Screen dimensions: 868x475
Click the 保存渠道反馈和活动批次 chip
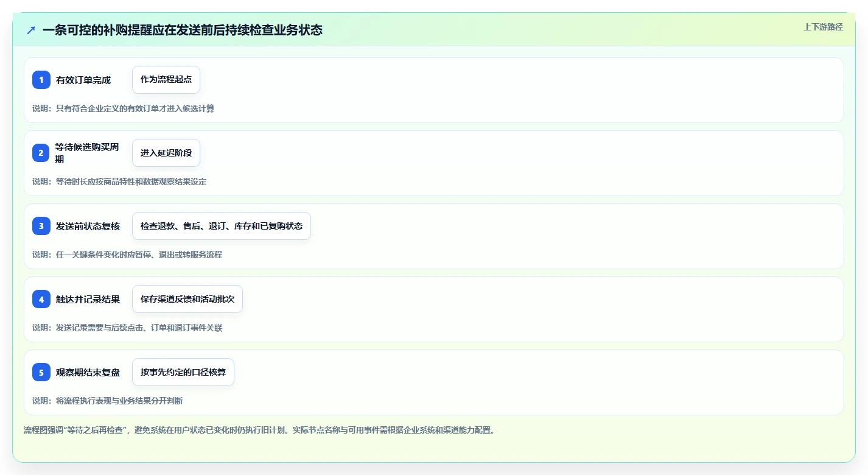[187, 299]
